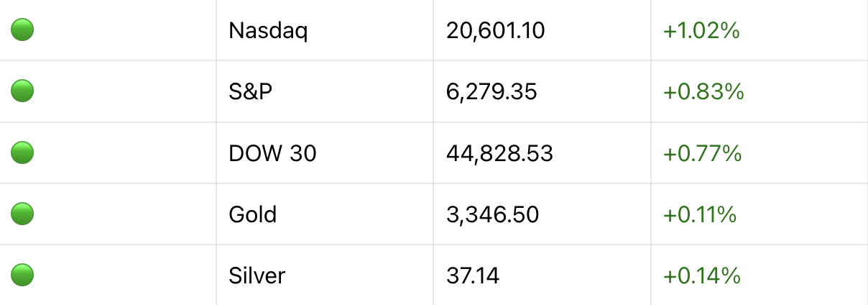
Task: Click the Silver change +0.14%
Action: (701, 276)
